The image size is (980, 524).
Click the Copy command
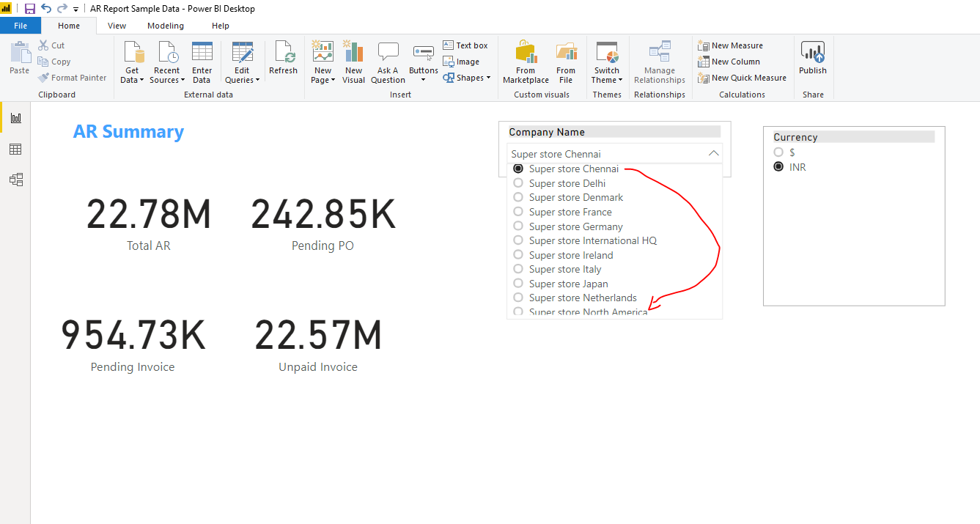[54, 62]
